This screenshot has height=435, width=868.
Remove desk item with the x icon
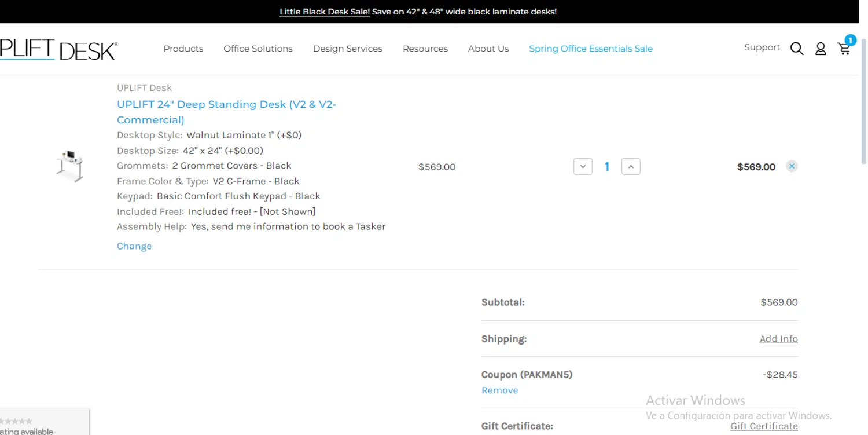tap(792, 166)
